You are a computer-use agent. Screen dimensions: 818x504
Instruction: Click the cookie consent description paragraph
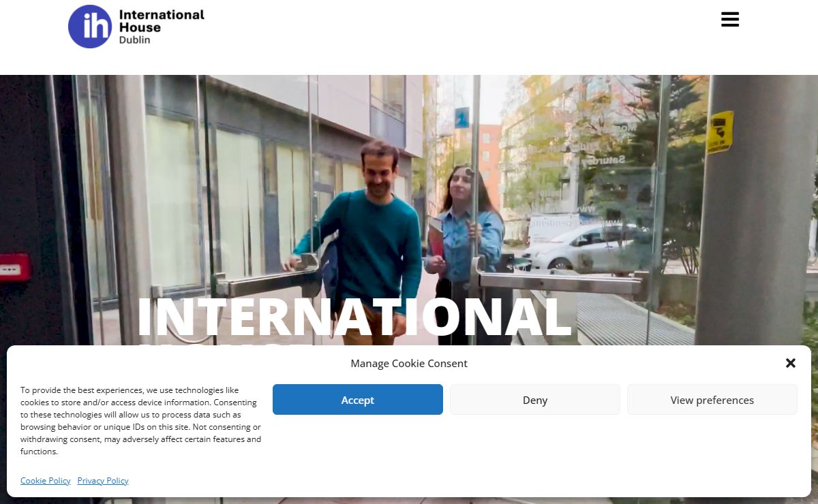tap(141, 421)
